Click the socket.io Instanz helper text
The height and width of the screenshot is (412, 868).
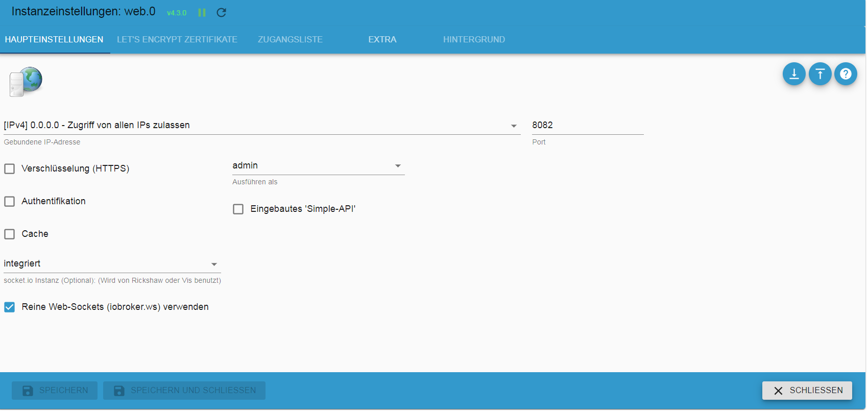[112, 281]
